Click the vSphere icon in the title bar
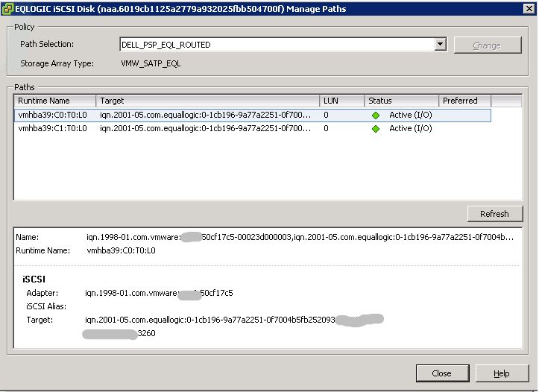The height and width of the screenshot is (392, 539). 7,9
